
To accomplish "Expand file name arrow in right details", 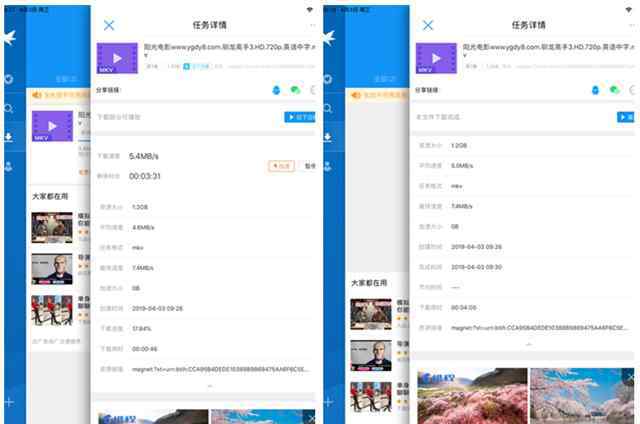I will [465, 55].
